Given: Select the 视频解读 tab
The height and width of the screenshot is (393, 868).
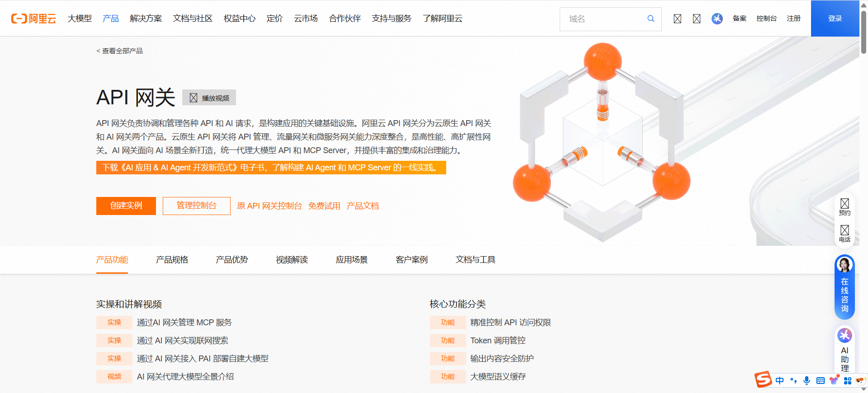Looking at the screenshot, I should [292, 260].
